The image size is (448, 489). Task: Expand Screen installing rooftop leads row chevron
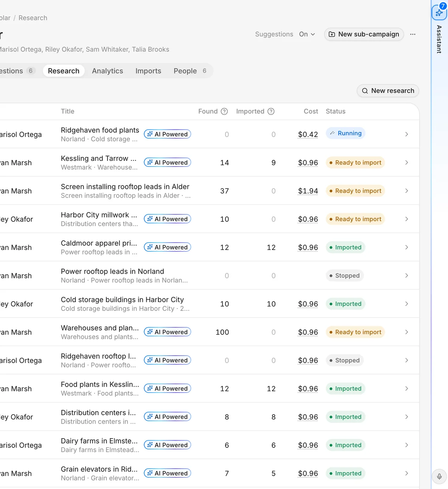(407, 191)
